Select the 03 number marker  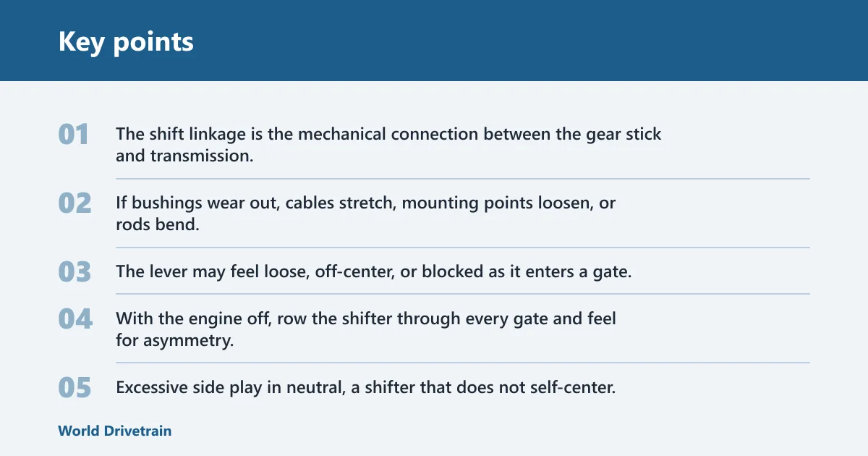point(75,272)
